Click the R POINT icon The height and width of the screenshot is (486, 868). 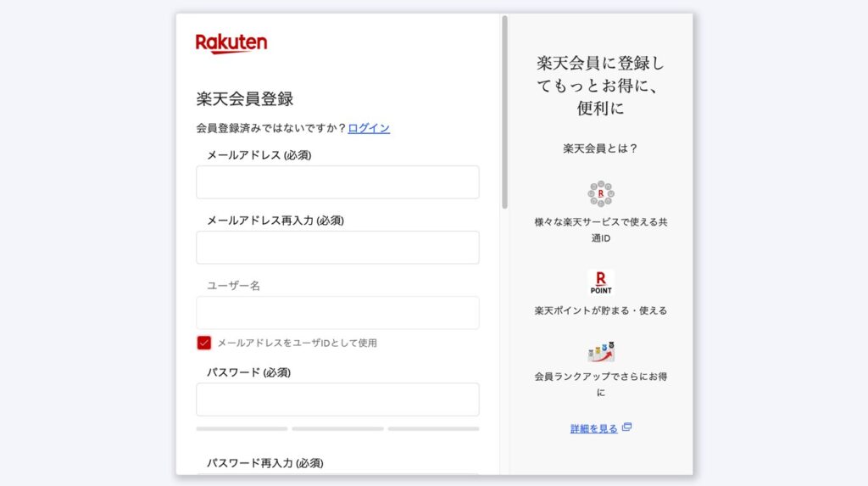tap(600, 282)
